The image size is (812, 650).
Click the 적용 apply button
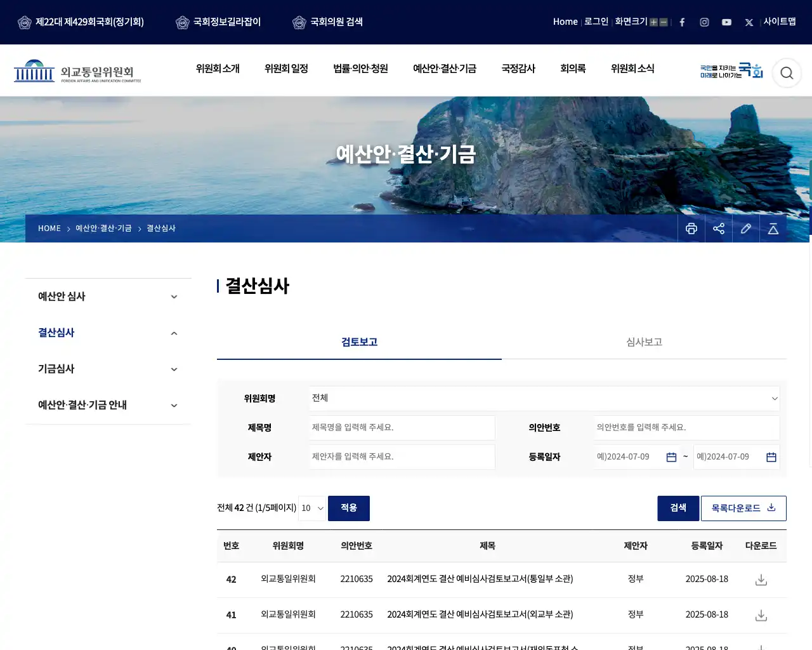(349, 508)
